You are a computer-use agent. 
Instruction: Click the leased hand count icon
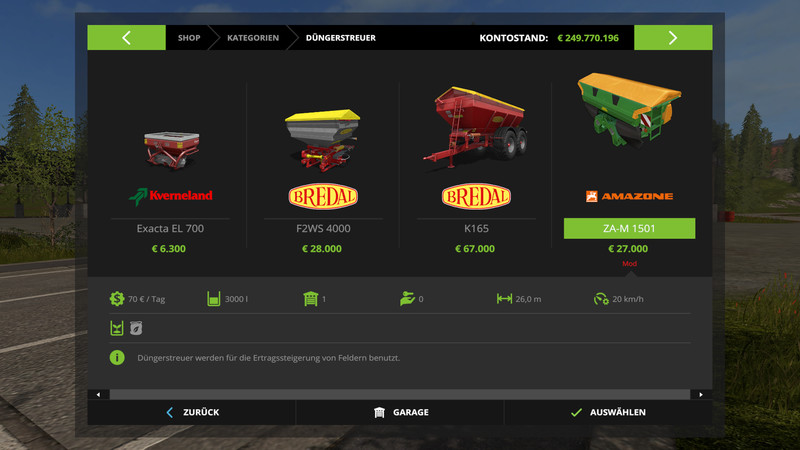tap(407, 298)
